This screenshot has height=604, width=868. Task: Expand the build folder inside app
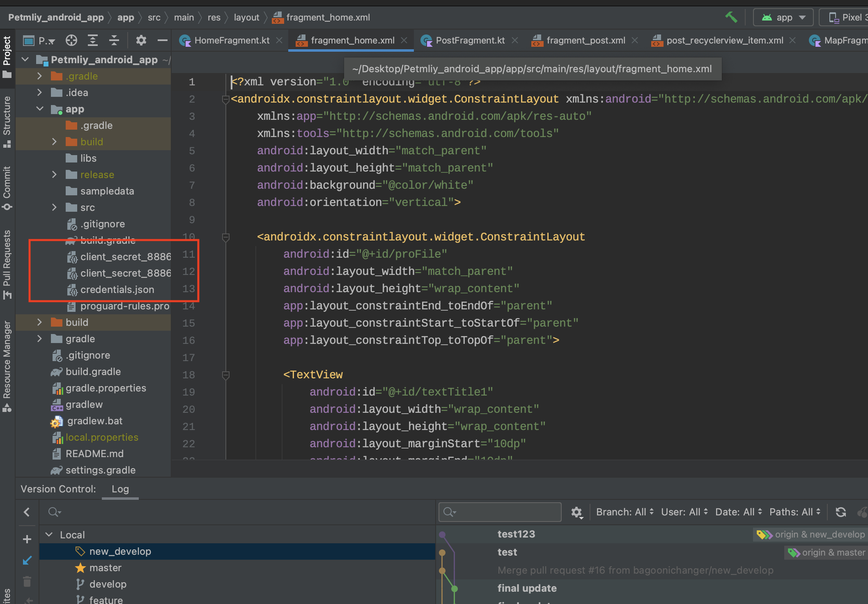(54, 142)
